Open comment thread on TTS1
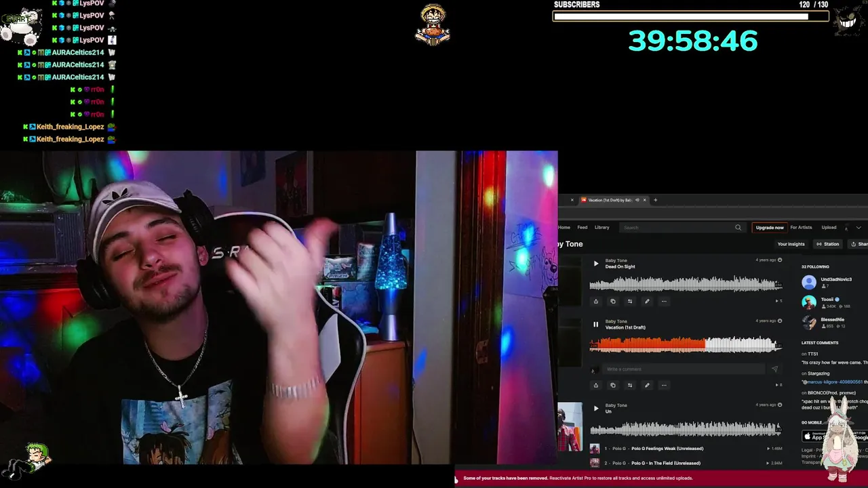This screenshot has width=868, height=488. tap(812, 354)
